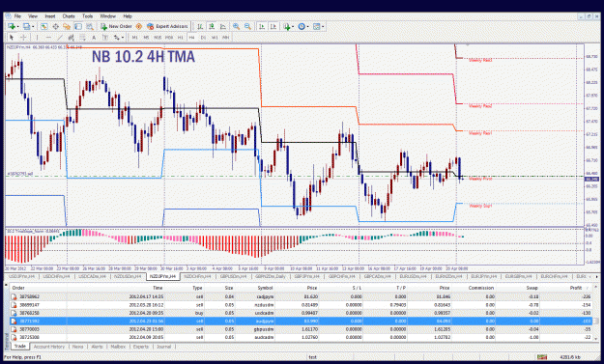The height and width of the screenshot is (364, 604).
Task: Zoom in on the chart
Action: point(236,26)
